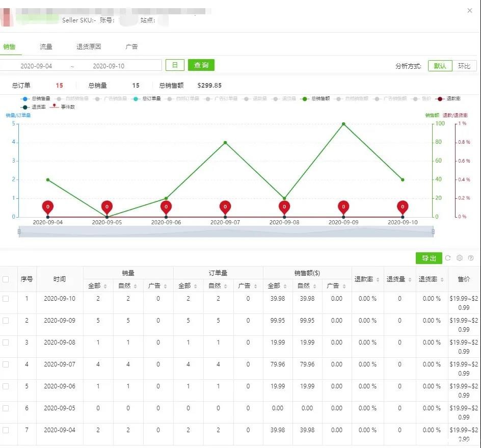Image resolution: width=481 pixels, height=448 pixels.
Task: Click the start date field 2020-09-04
Action: (36, 66)
